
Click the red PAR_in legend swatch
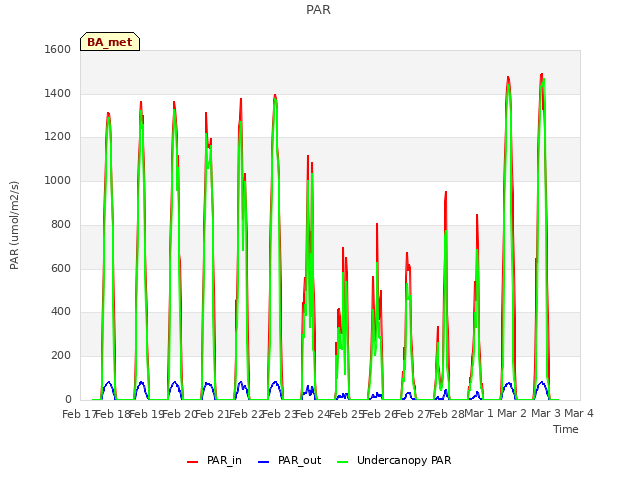pyautogui.click(x=192, y=462)
